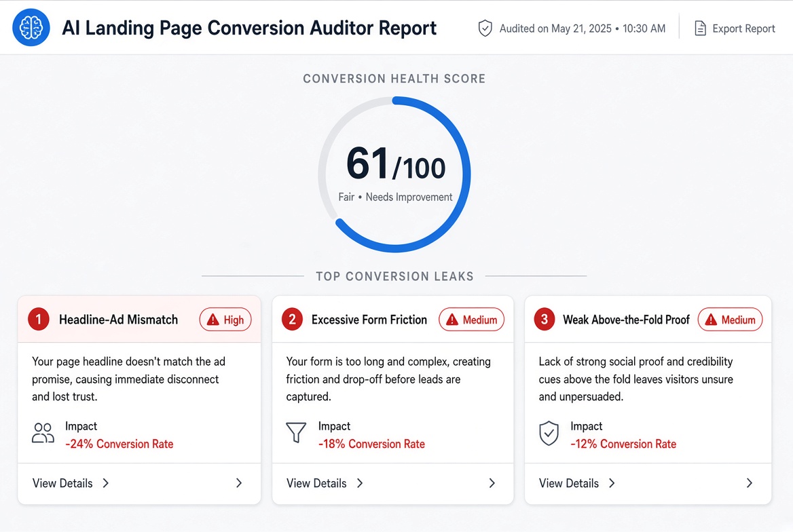The image size is (793, 532).
Task: Open View Details for Headline-Ad Mismatch
Action: (71, 483)
